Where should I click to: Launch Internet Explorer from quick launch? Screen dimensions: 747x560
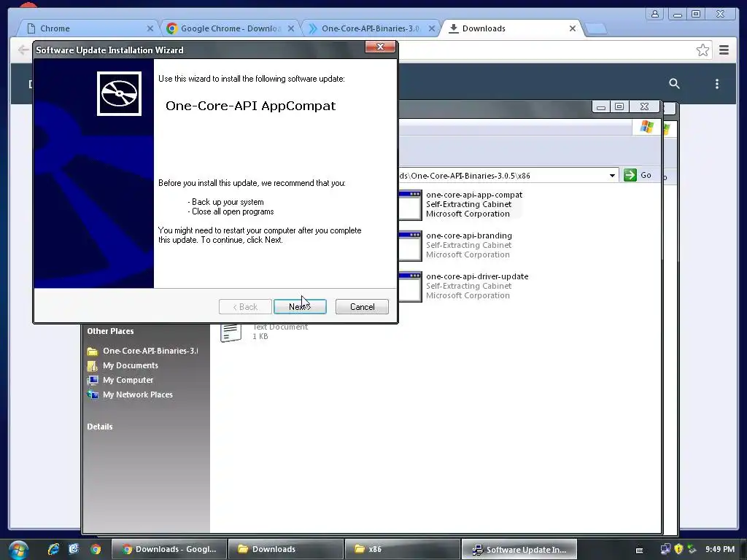coord(53,549)
